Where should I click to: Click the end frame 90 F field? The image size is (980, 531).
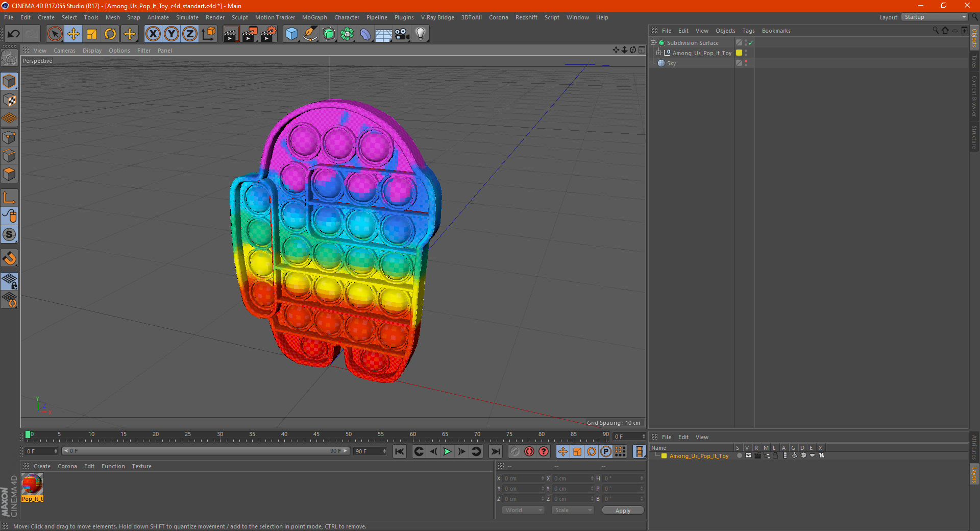coord(370,451)
